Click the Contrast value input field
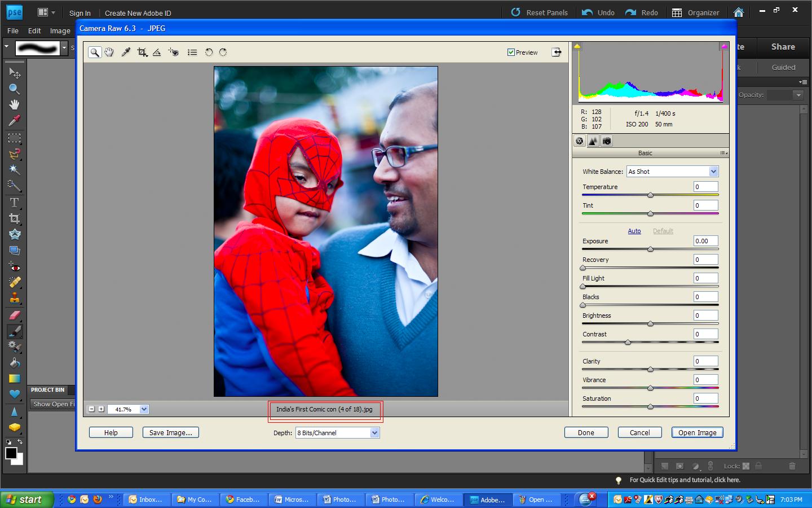 705,334
